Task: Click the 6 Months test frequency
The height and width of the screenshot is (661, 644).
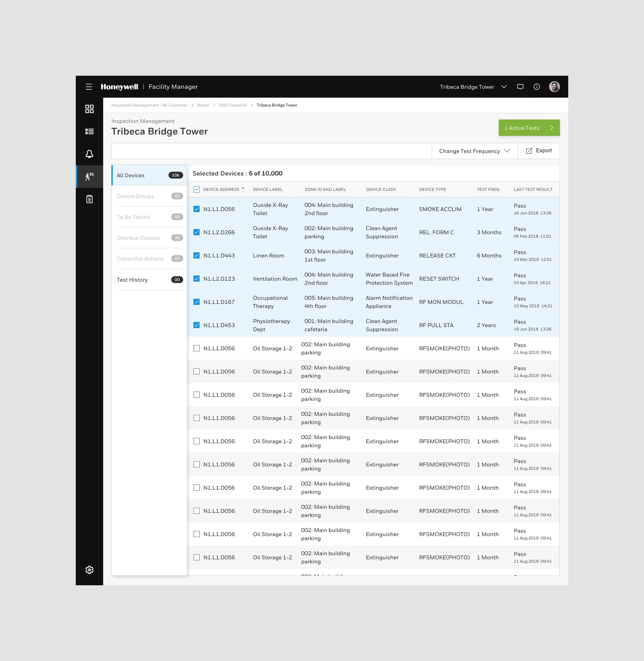Action: tap(489, 256)
